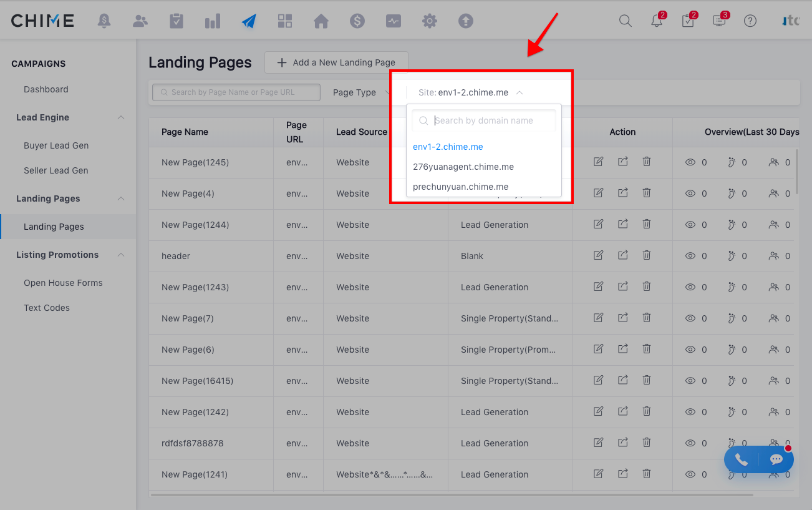Open the search magnifier in top bar

point(626,21)
